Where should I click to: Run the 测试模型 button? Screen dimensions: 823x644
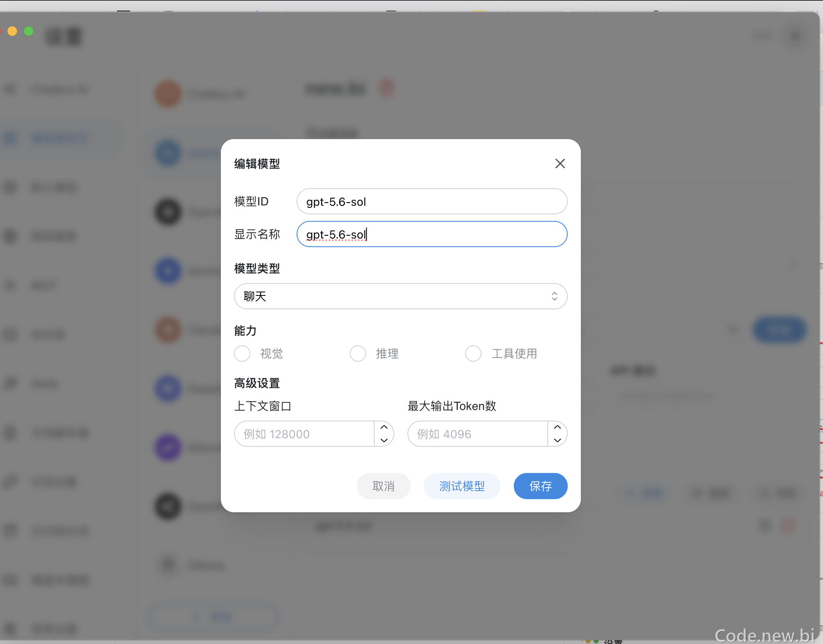[x=462, y=486]
